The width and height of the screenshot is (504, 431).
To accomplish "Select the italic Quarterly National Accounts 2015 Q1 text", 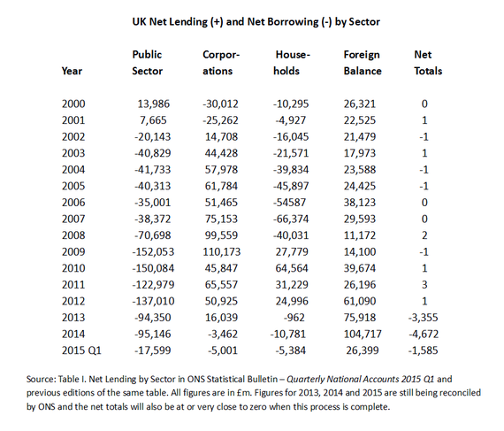I will click(x=360, y=380).
